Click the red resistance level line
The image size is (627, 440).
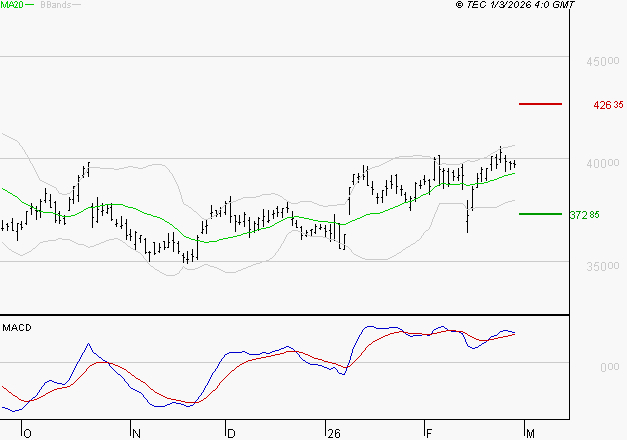click(540, 104)
